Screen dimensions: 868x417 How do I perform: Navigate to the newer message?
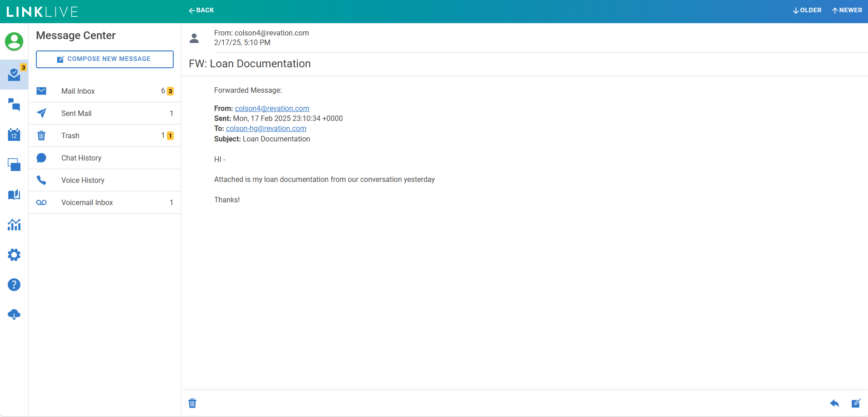coord(847,10)
